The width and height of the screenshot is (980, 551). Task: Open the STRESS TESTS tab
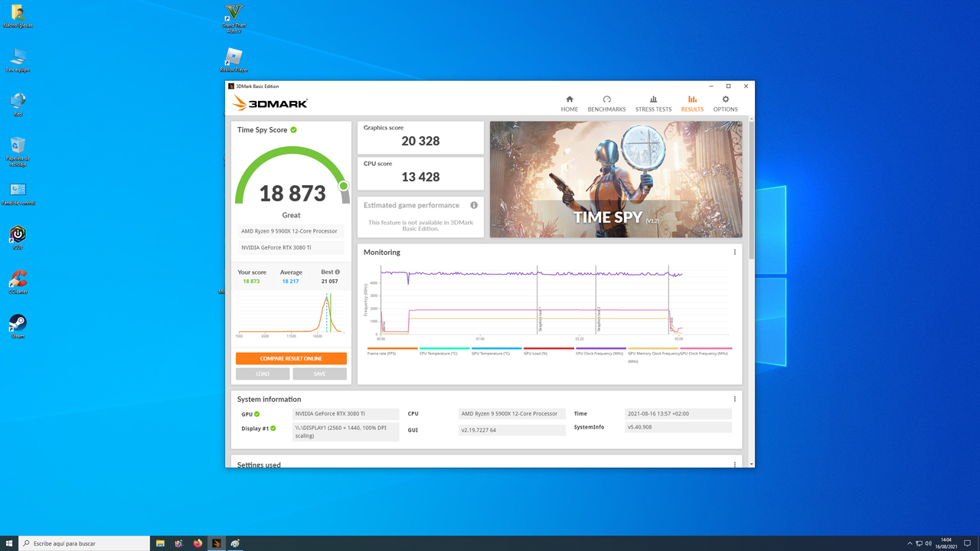[653, 104]
